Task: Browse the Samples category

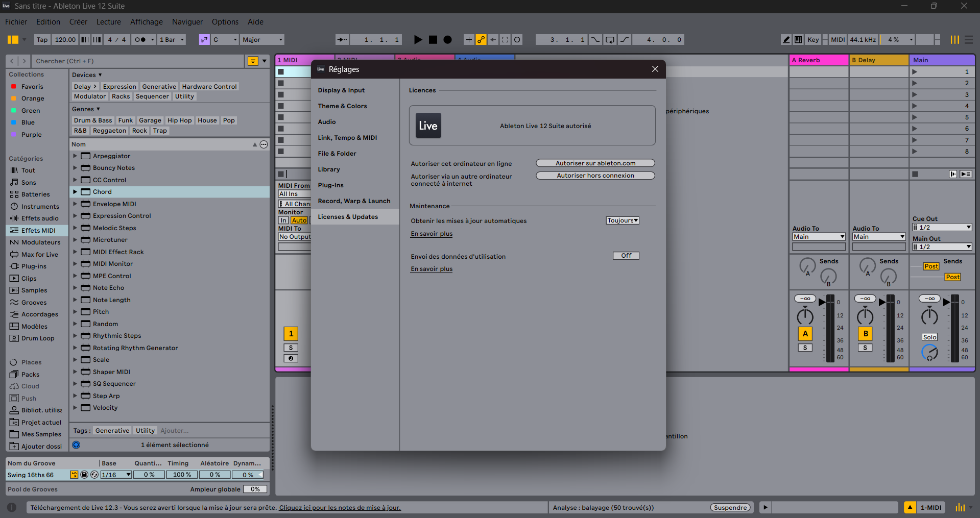Action: coord(35,290)
